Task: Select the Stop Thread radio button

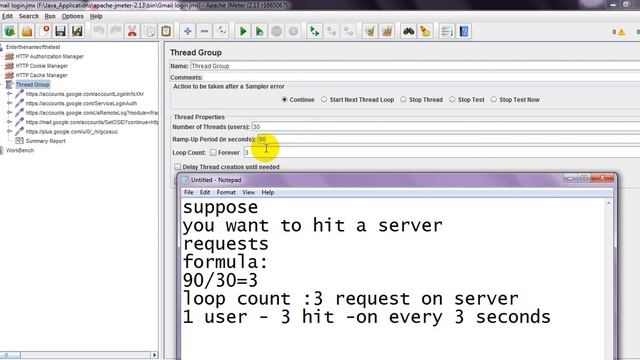Action: tap(403, 100)
